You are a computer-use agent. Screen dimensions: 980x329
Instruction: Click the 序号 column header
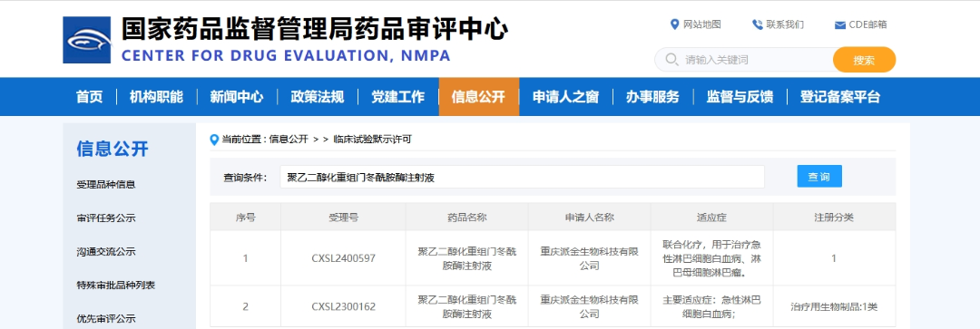246,218
